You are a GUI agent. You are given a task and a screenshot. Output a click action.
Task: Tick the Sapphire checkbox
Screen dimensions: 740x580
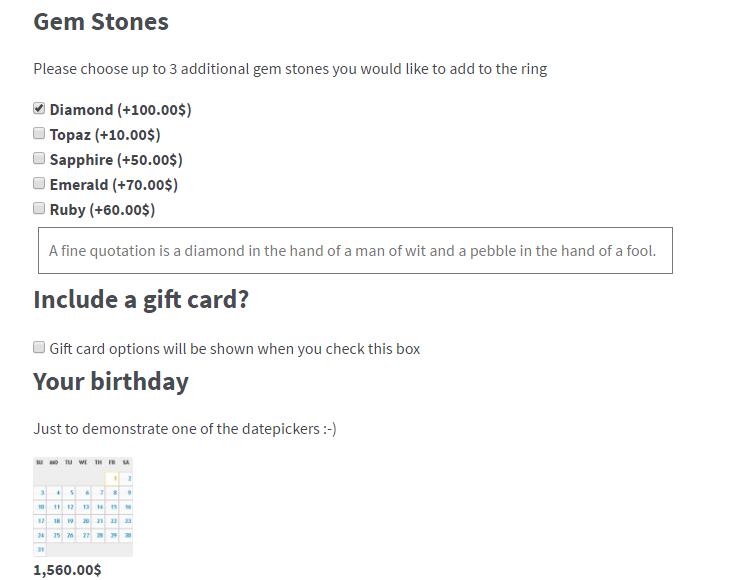point(39,158)
